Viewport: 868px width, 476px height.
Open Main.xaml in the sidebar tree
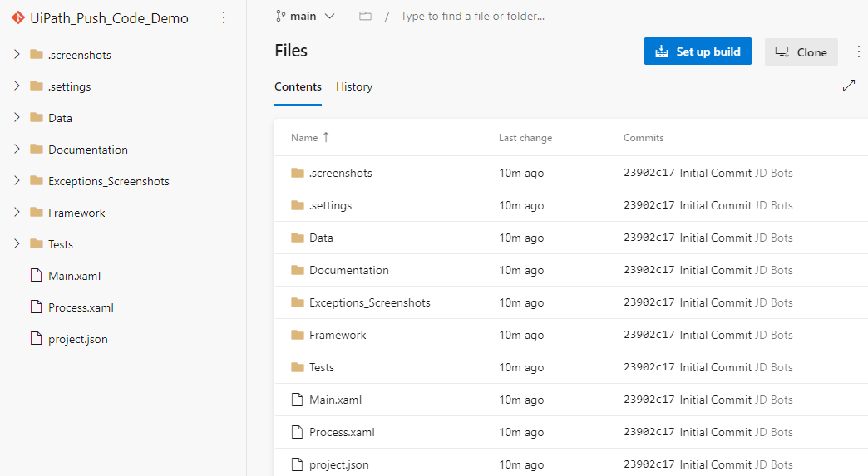74,276
